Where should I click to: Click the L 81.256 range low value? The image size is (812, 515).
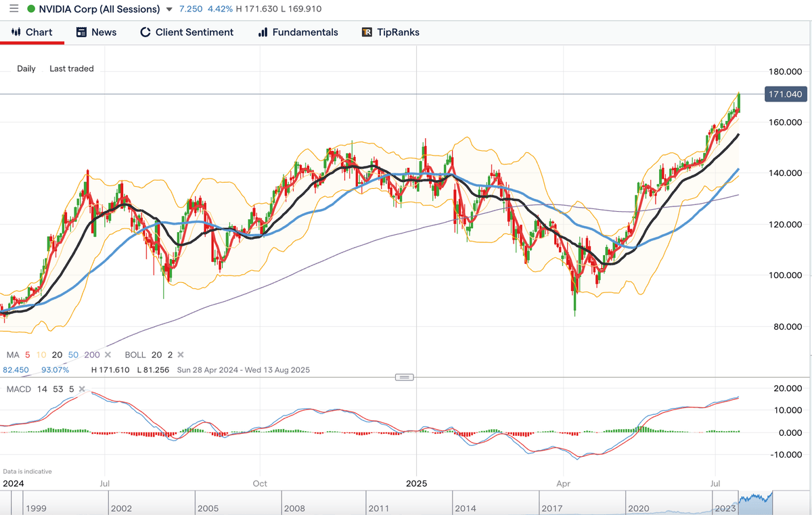click(x=154, y=370)
